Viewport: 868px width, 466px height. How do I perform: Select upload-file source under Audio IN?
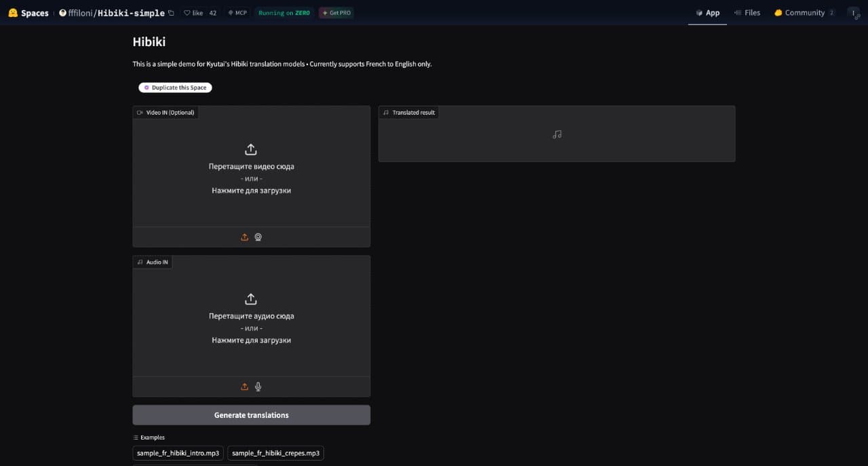tap(245, 387)
